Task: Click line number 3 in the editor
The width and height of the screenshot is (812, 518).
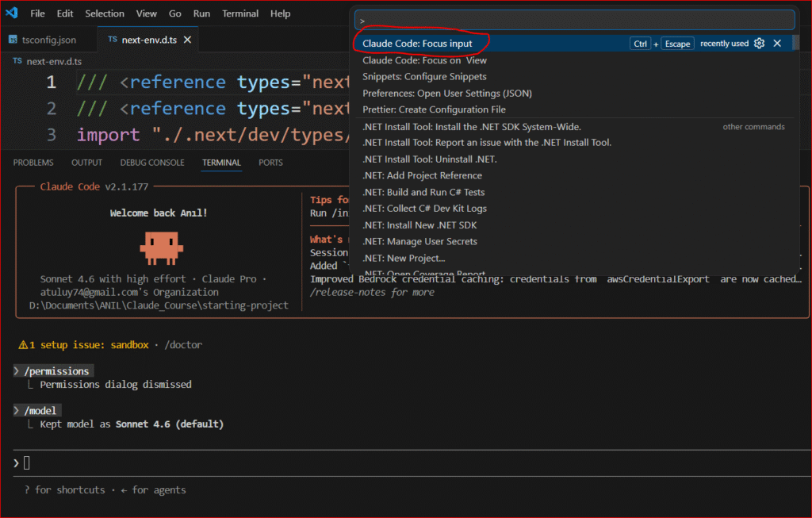Action: click(x=52, y=135)
